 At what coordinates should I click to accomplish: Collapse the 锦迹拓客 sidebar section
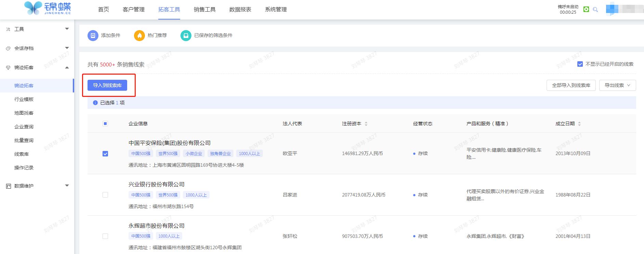(67, 67)
